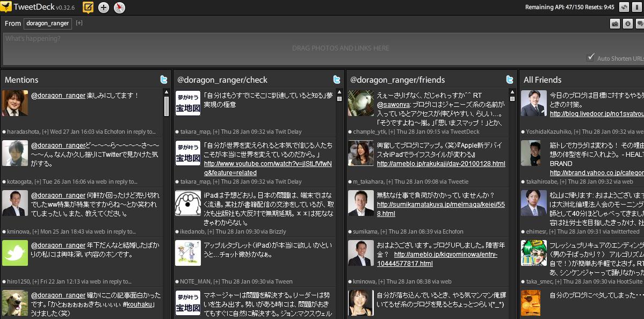Click the Mentions column title
644x319 pixels.
coord(21,79)
